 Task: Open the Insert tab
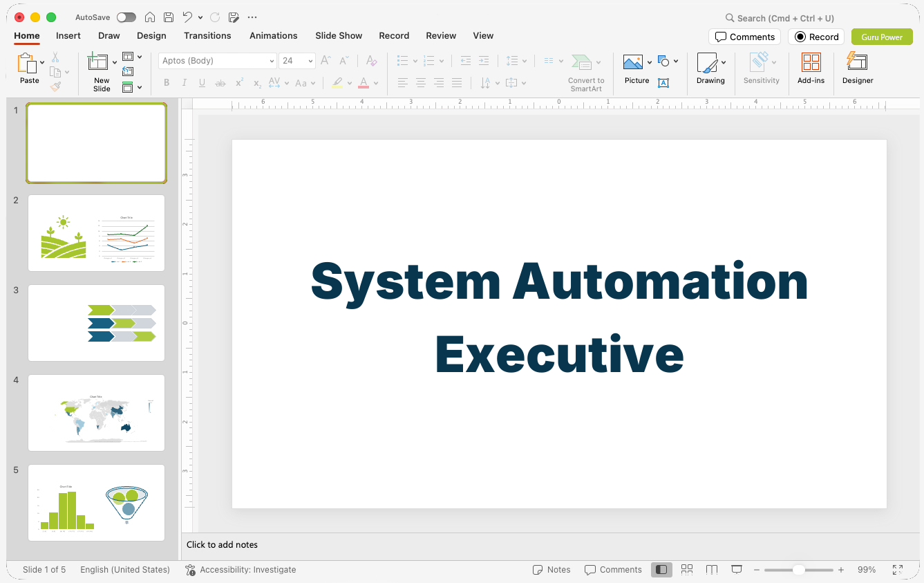point(68,35)
